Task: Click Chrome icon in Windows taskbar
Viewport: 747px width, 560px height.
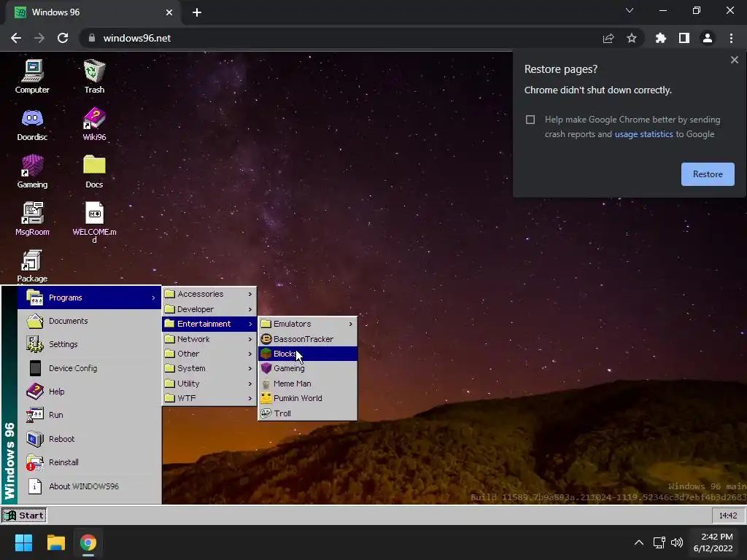Action: click(88, 542)
